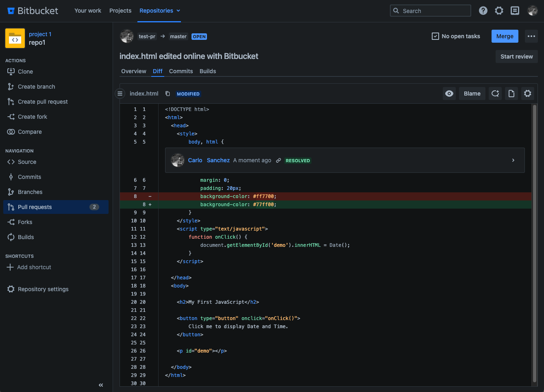The image size is (544, 392).
Task: Click the Merge button
Action: tap(505, 36)
